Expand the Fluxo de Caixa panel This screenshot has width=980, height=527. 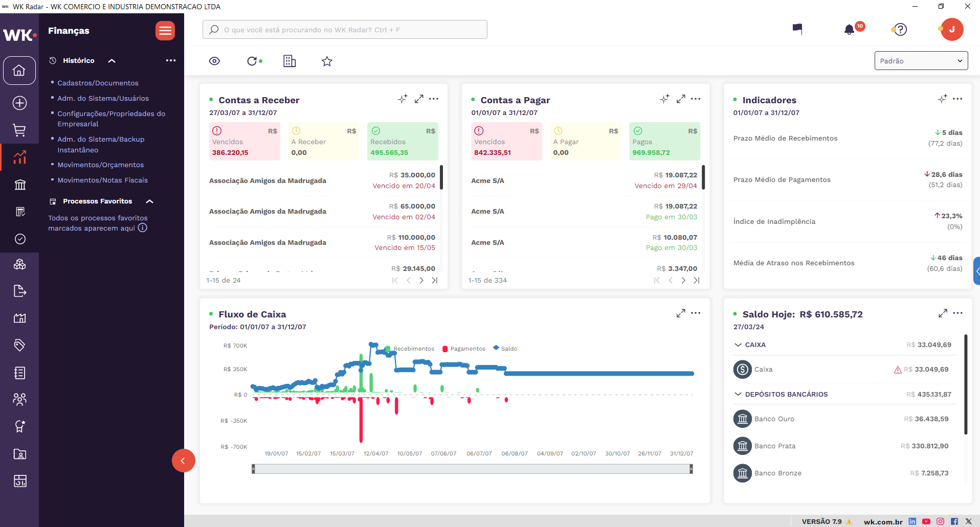(x=680, y=313)
